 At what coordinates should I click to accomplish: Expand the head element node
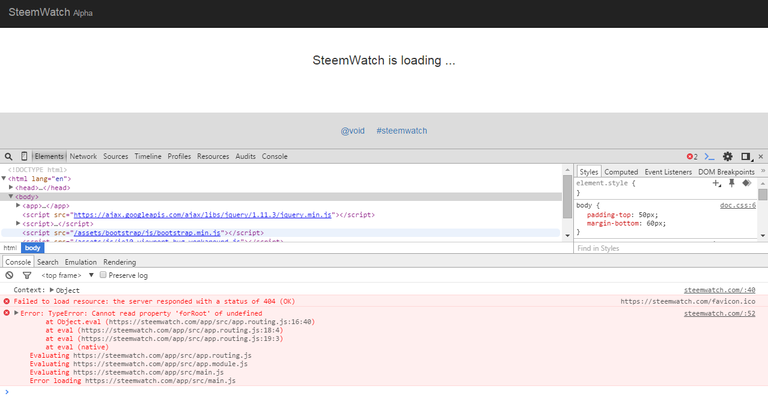pyautogui.click(x=11, y=187)
